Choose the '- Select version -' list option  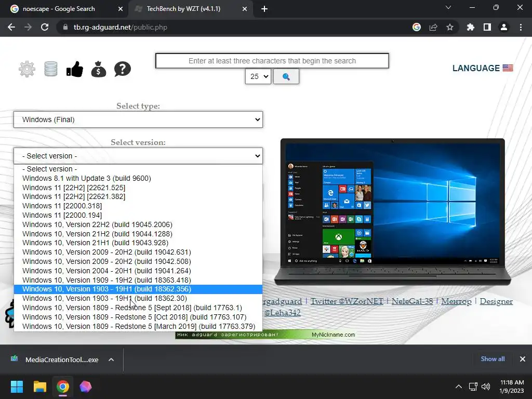coord(138,169)
